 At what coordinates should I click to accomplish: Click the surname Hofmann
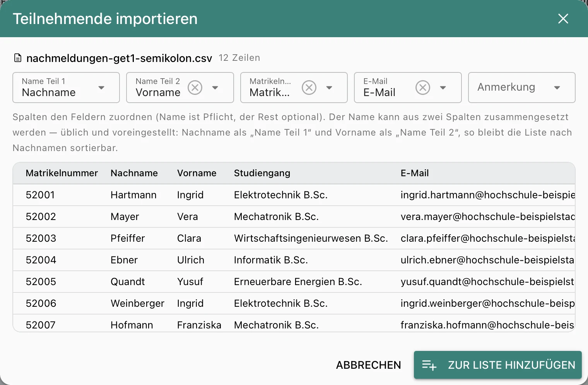point(132,325)
